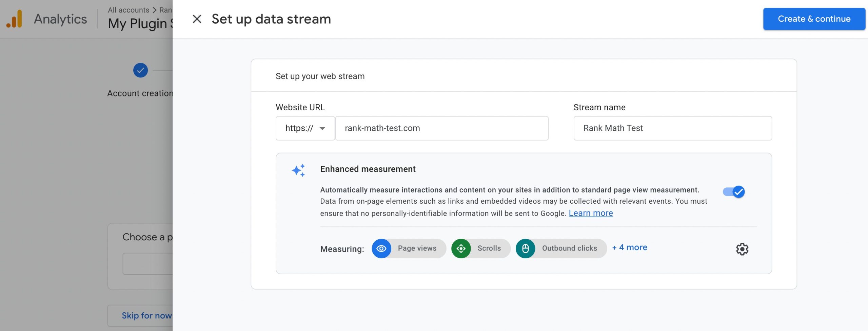The image size is (868, 331).
Task: Click the Account creation step checkmark
Action: 140,70
